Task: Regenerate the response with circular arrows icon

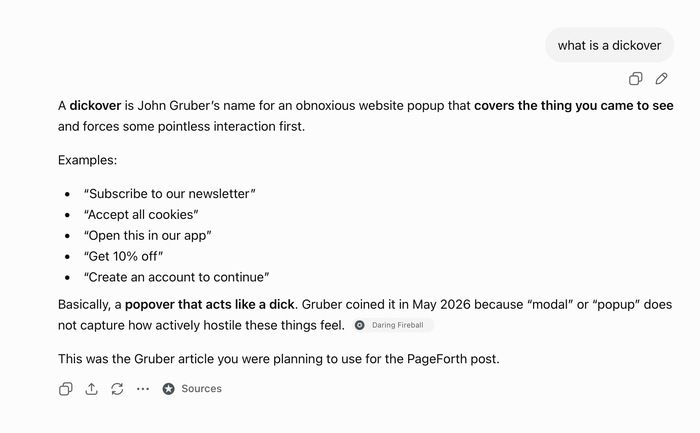Action: click(x=117, y=389)
